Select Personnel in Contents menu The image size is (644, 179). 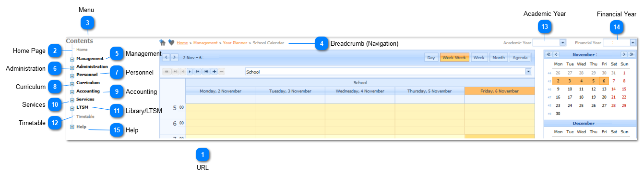[x=87, y=75]
